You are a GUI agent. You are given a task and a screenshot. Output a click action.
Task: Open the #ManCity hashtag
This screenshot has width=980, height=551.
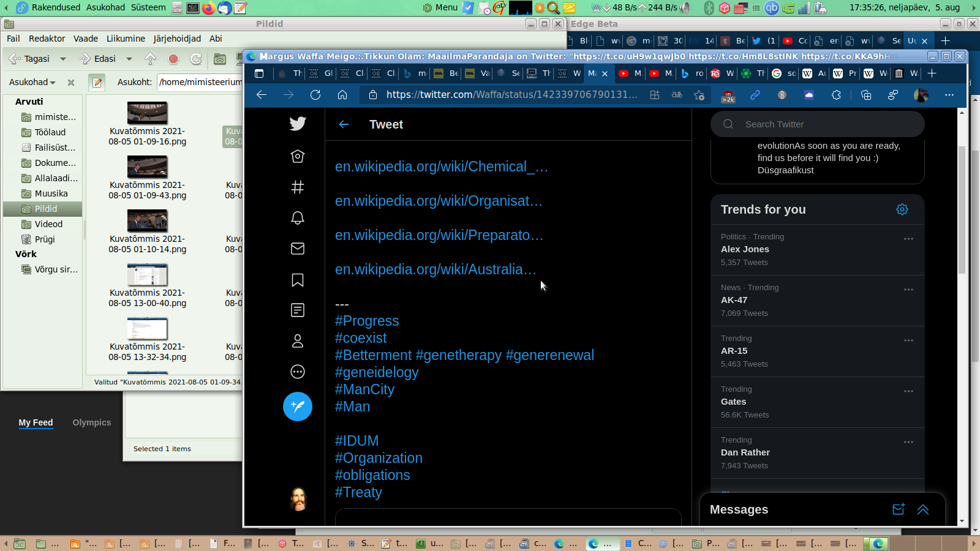(364, 389)
